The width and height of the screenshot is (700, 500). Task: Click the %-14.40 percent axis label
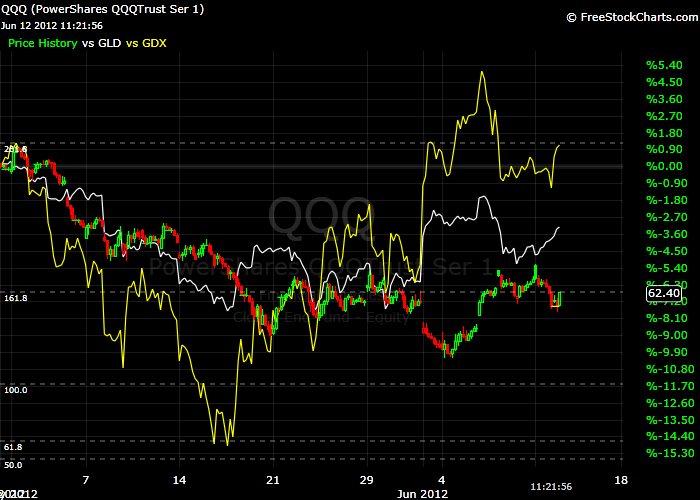[670, 436]
